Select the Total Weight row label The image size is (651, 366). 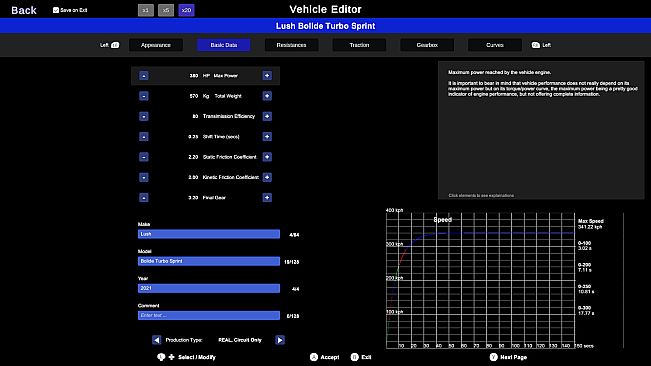coord(228,96)
